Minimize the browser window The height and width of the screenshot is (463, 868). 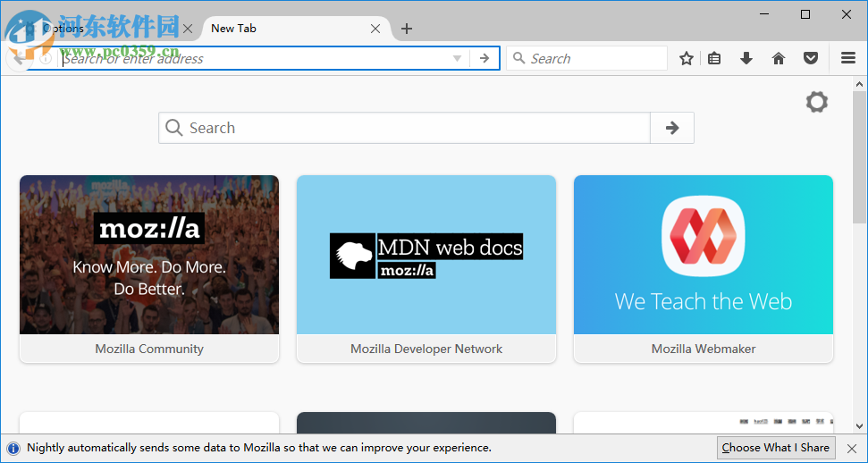point(764,14)
